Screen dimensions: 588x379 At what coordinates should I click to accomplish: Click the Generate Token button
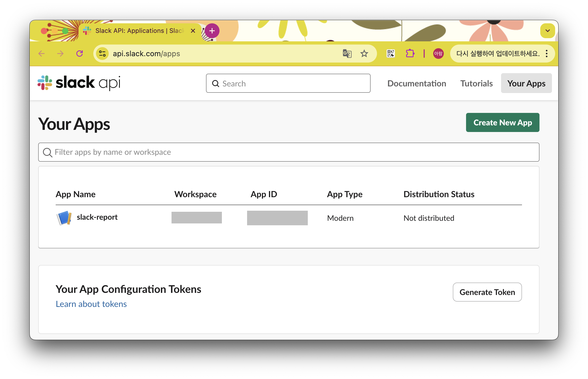[487, 292]
